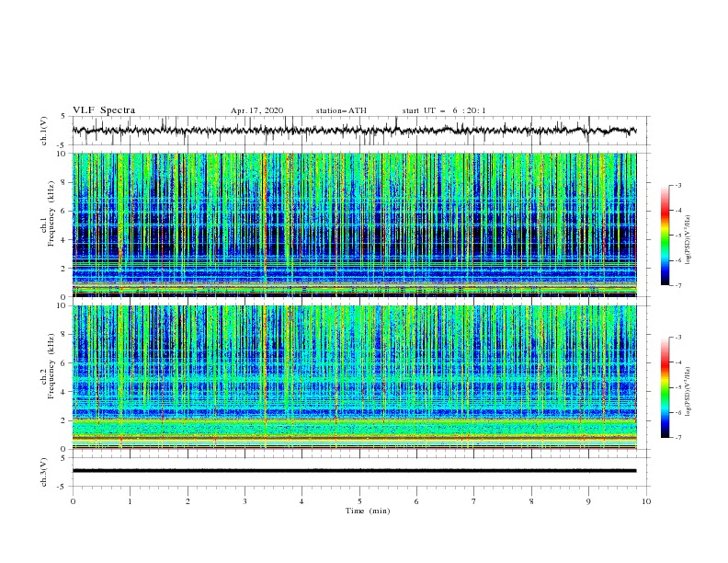The height and width of the screenshot is (563, 728).
Task: Click the ch.2 spectrogram panel
Action: (354, 377)
